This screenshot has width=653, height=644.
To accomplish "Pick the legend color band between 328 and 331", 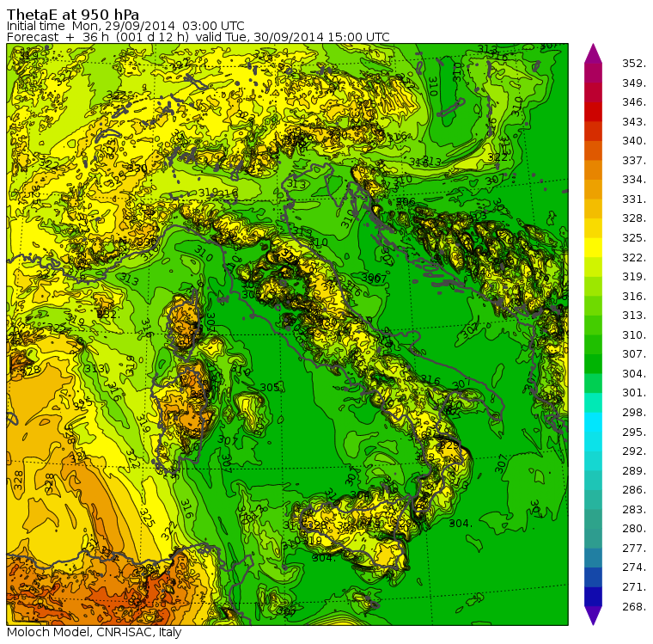I will (x=593, y=209).
